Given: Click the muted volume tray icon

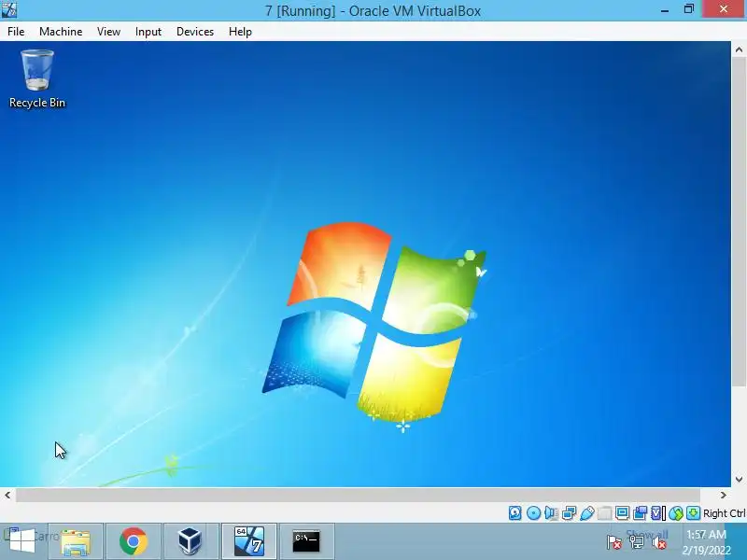Looking at the screenshot, I should [x=659, y=542].
